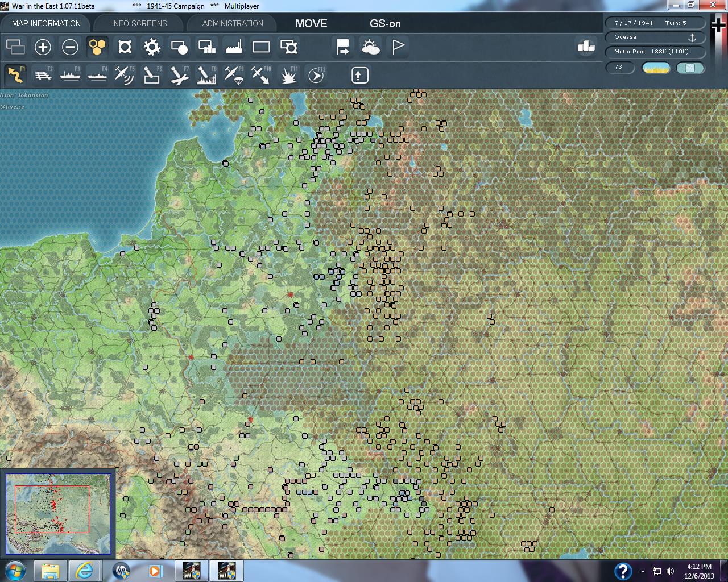This screenshot has height=582, width=728.
Task: Click the square unit-counter icon
Action: pyautogui.click(x=125, y=47)
